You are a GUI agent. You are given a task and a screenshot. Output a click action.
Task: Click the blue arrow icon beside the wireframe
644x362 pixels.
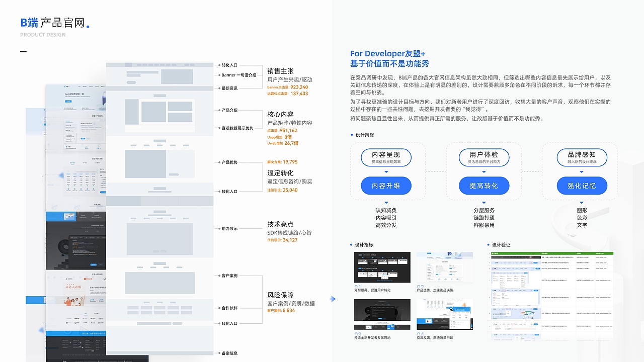(334, 299)
